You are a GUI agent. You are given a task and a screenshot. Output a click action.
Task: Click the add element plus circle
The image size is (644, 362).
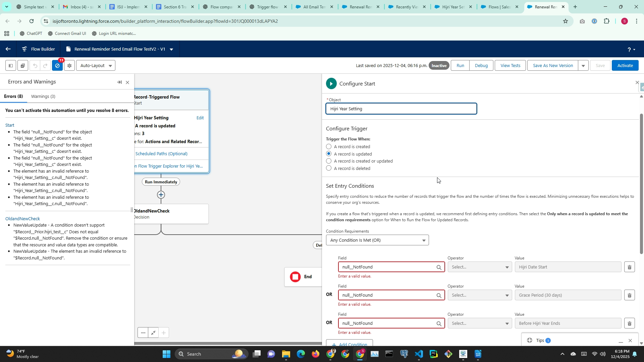point(161,195)
